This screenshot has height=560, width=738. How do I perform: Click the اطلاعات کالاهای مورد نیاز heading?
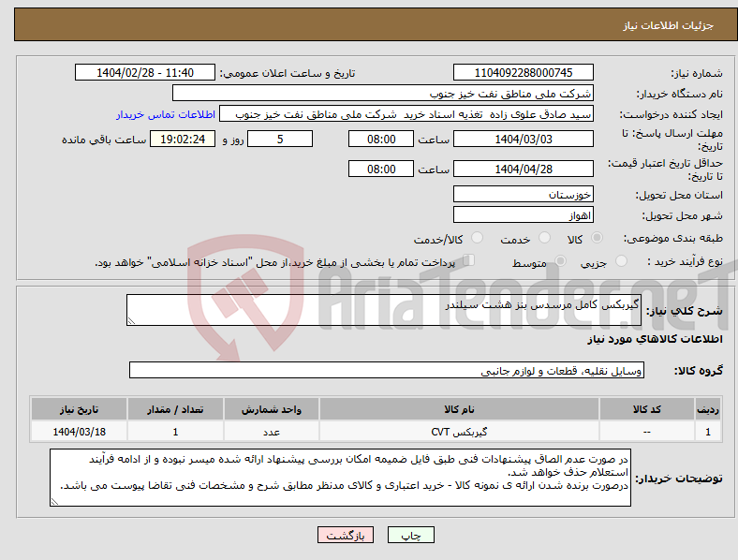pyautogui.click(x=655, y=339)
